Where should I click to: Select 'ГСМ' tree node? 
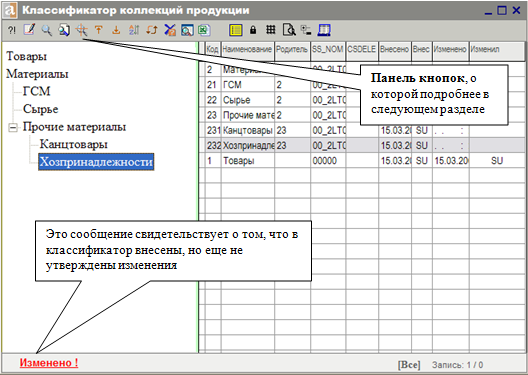(36, 91)
